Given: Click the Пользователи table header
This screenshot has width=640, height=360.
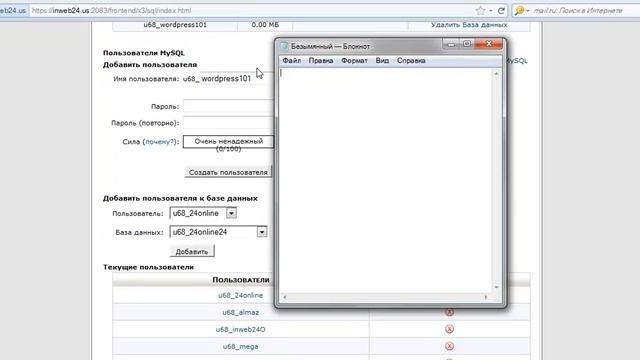Looking at the screenshot, I should click(x=241, y=280).
